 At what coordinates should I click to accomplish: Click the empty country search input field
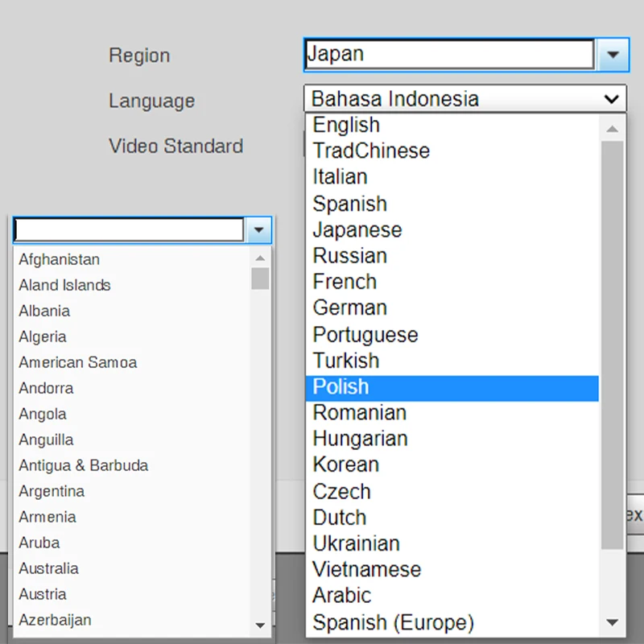(129, 230)
